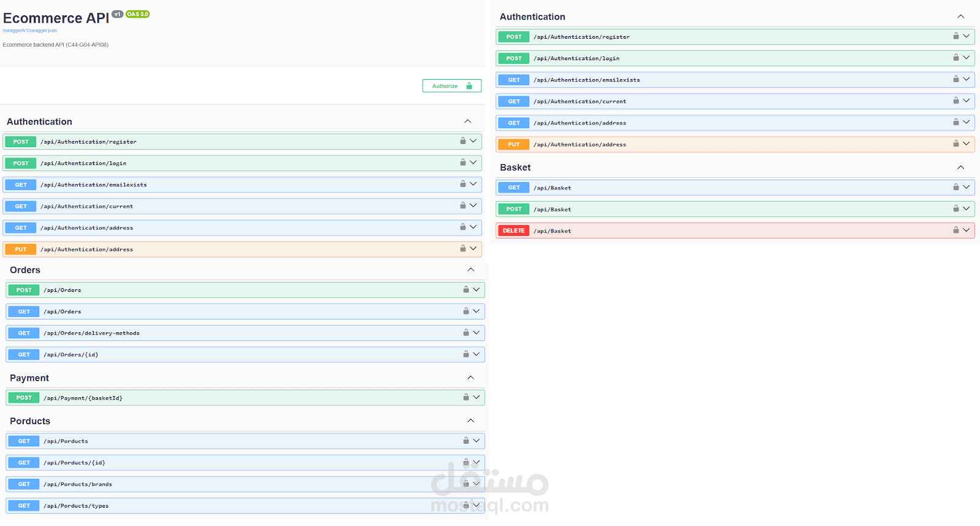
Task: Click the lock icon on GET /api/Orders row
Action: tap(466, 311)
